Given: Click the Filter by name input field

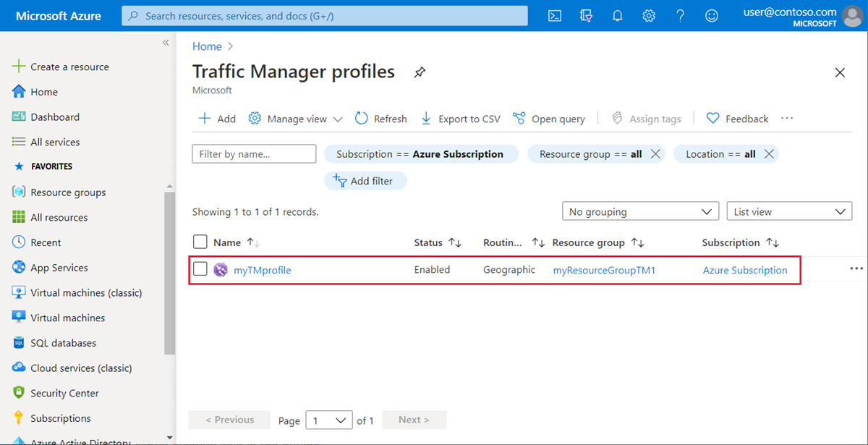Looking at the screenshot, I should pyautogui.click(x=254, y=153).
